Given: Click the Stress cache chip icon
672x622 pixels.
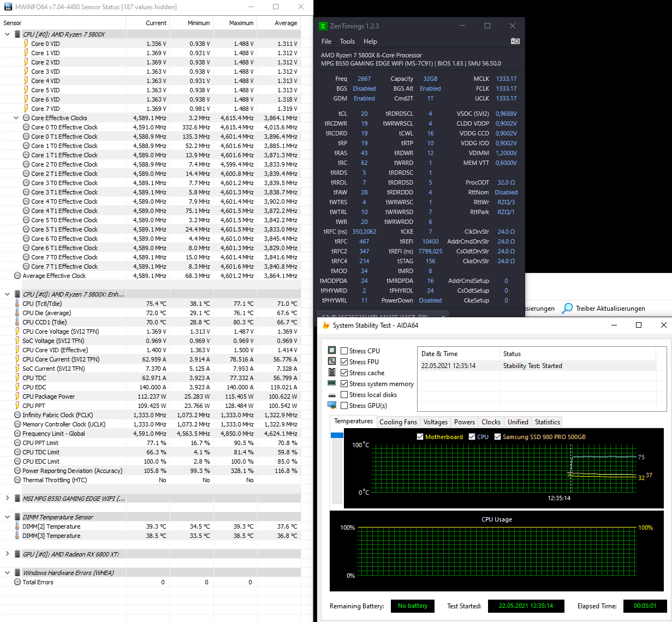Looking at the screenshot, I should (x=332, y=372).
